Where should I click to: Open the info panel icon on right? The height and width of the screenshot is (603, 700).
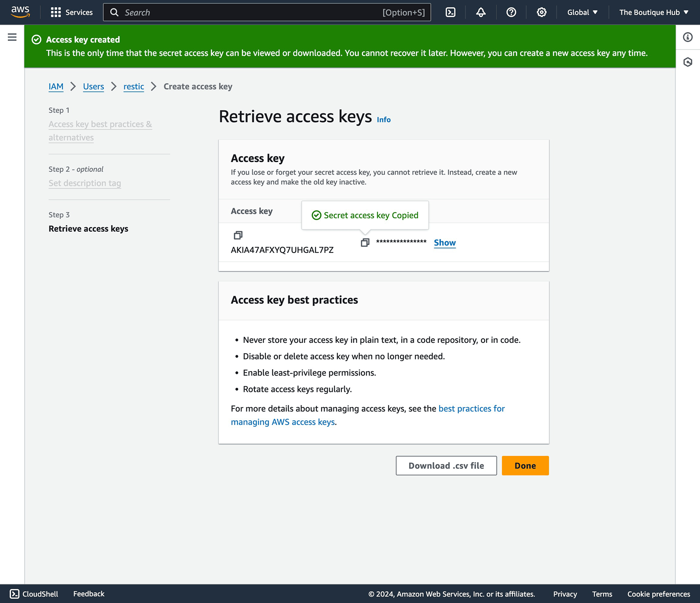point(688,37)
